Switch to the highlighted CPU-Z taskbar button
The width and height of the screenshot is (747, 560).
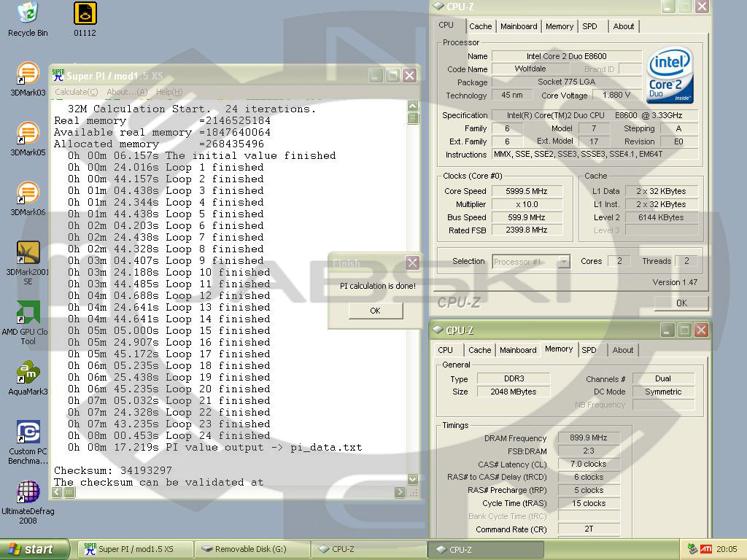485,549
